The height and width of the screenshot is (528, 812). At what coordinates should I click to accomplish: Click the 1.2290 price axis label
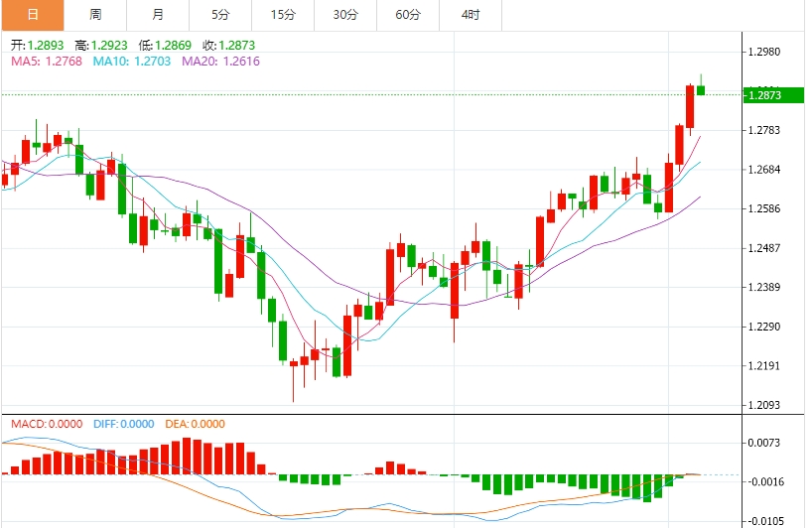pyautogui.click(x=764, y=327)
